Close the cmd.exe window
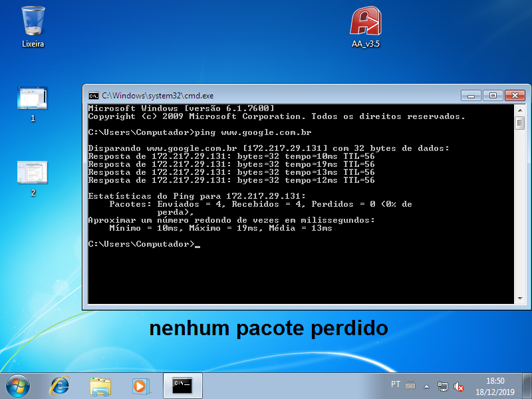Image resolution: width=532 pixels, height=399 pixels. tap(515, 96)
